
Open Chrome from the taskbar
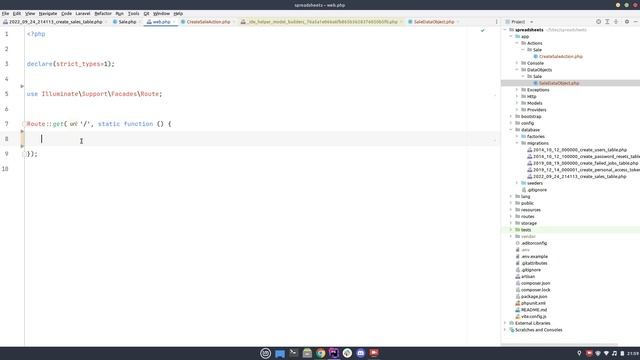(x=320, y=353)
